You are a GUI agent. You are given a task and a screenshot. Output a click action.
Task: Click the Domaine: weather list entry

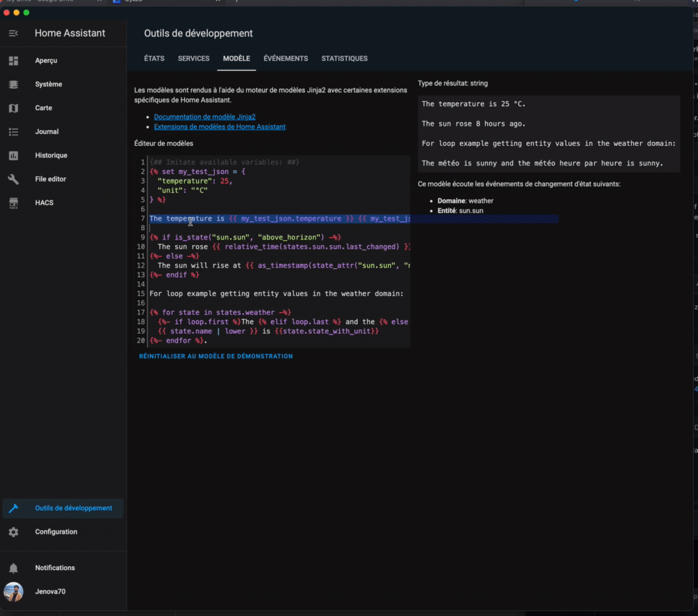pos(465,201)
